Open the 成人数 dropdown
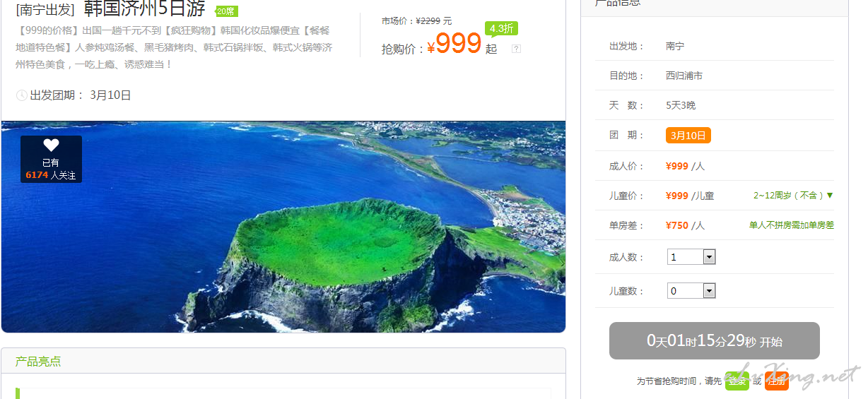 [x=691, y=257]
